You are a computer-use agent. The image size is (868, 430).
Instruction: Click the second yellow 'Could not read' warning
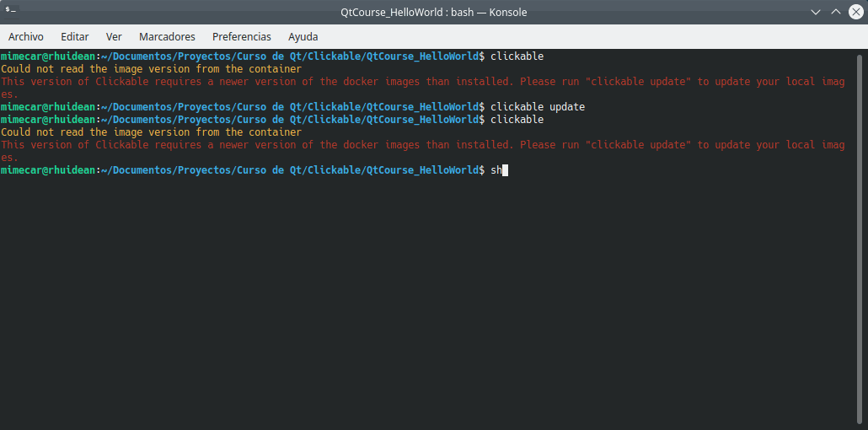click(x=151, y=132)
